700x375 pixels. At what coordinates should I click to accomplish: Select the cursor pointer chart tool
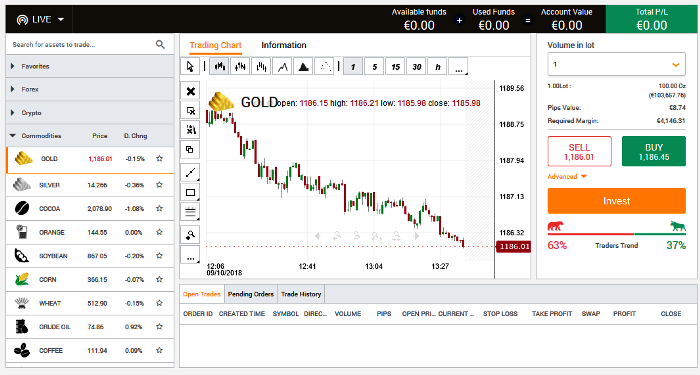(x=190, y=67)
